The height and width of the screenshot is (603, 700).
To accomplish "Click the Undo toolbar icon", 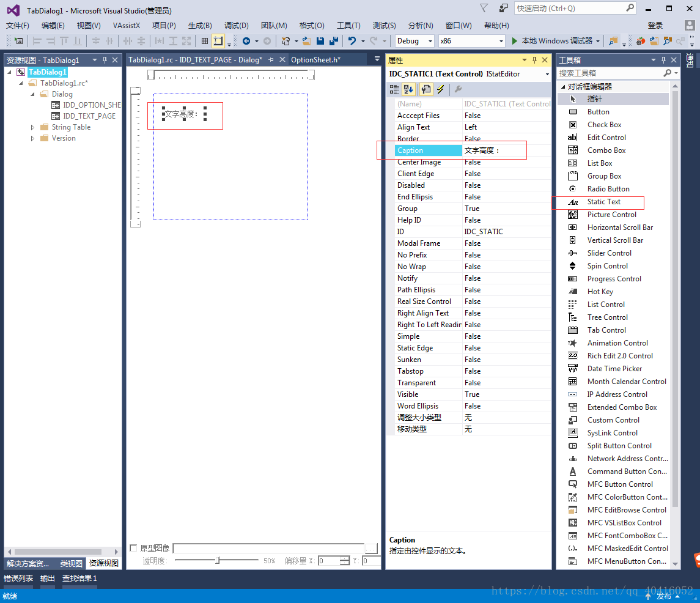I will pos(352,41).
